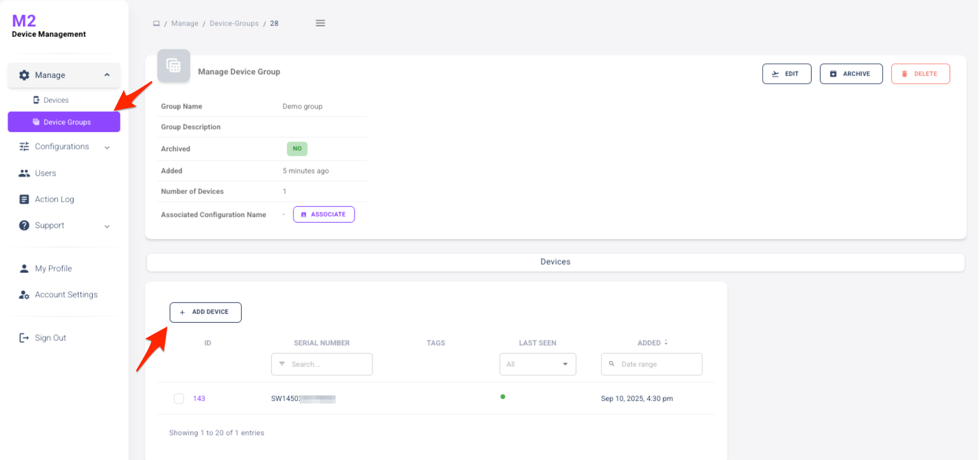Screen dimensions: 980x460
Task: Tick the checkbox for device 143
Action: [179, 398]
